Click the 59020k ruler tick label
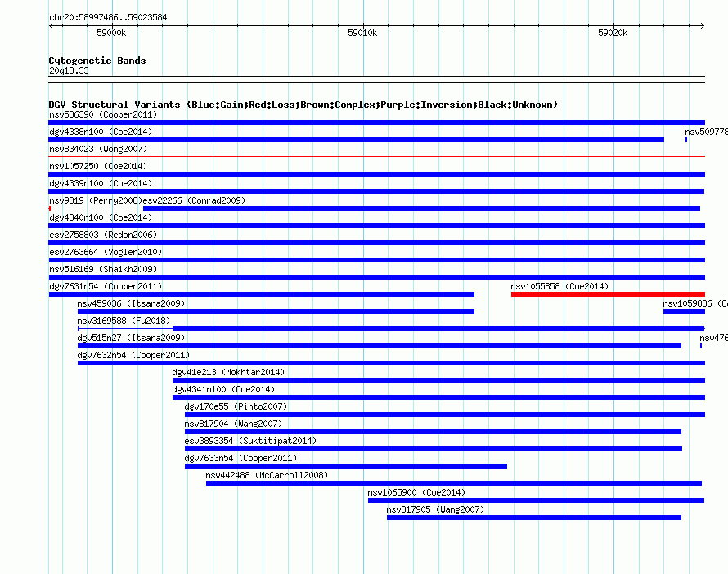This screenshot has width=728, height=574. [x=613, y=33]
